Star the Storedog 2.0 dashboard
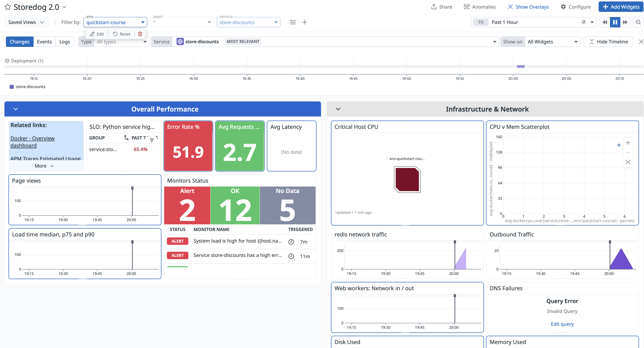644x348 pixels. 8,7
